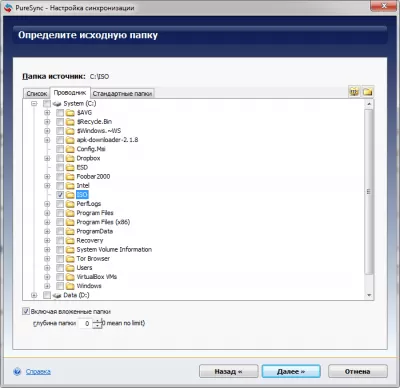400x388 pixels.
Task: Check the Users folder checkbox
Action: coord(60,268)
